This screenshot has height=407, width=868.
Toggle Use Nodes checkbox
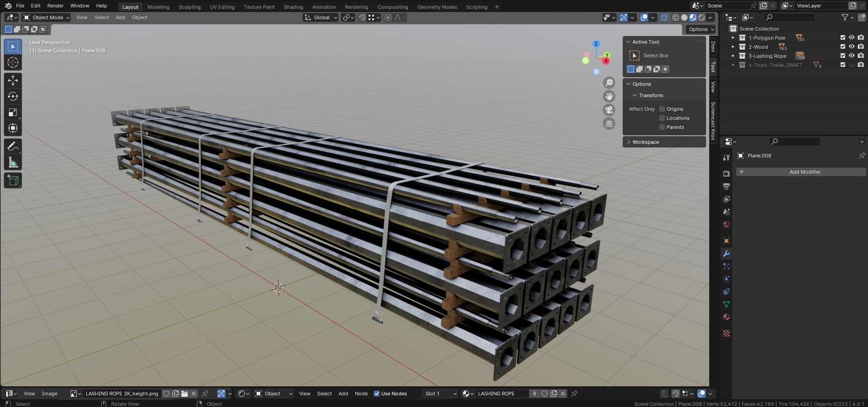tap(377, 393)
